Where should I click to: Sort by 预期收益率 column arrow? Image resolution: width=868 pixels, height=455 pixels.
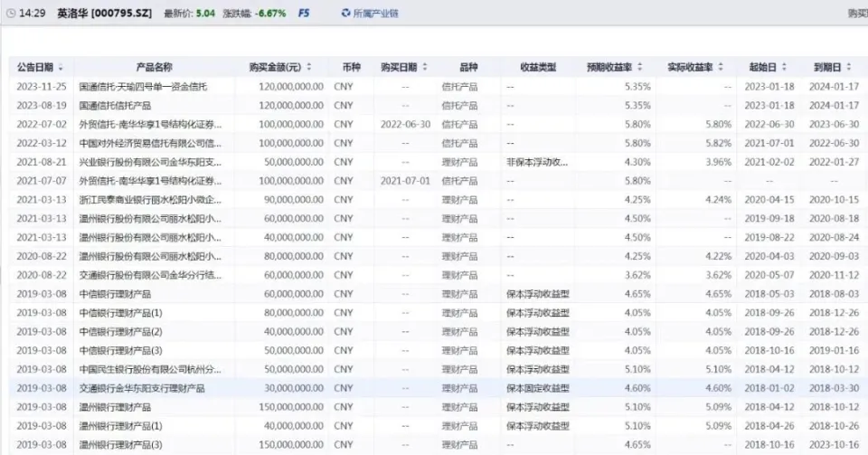tap(641, 68)
